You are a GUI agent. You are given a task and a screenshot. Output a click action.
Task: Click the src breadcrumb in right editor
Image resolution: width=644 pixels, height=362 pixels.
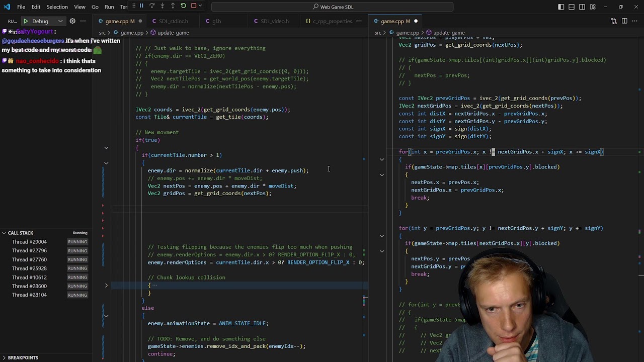click(377, 33)
